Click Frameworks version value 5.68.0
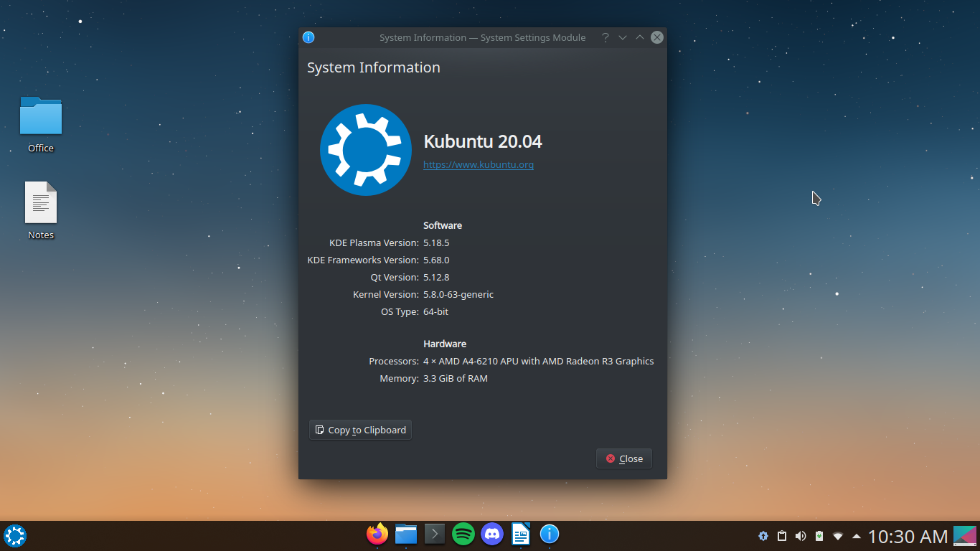This screenshot has width=980, height=551. coord(436,260)
